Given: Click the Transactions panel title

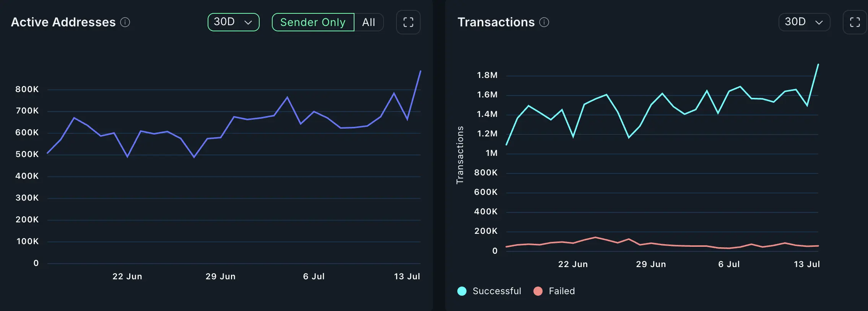Looking at the screenshot, I should [496, 22].
